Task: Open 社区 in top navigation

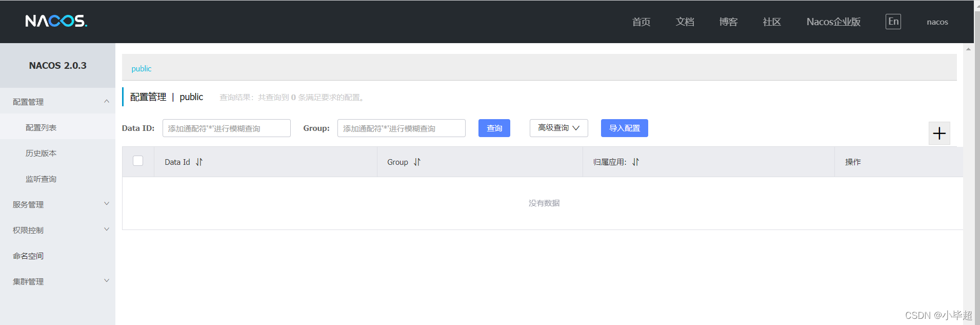Action: (772, 22)
